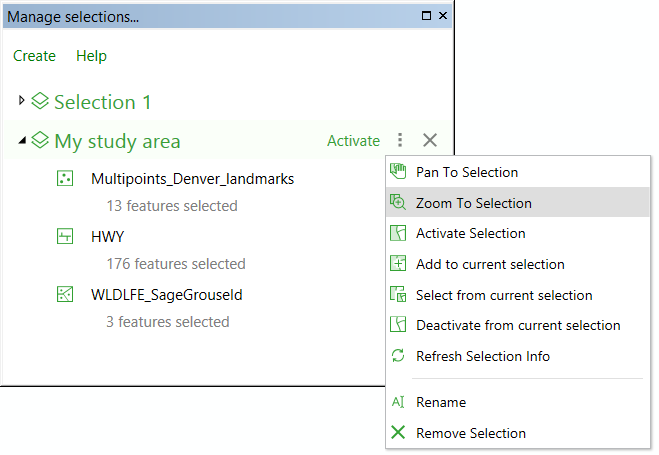Click the Zoom To Selection magnifier icon
The height and width of the screenshot is (455, 659).
398,203
